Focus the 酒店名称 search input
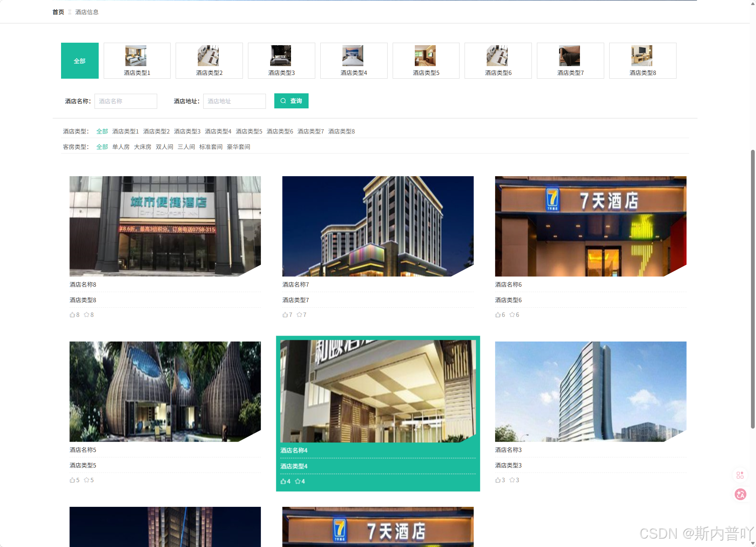756x547 pixels. click(126, 101)
